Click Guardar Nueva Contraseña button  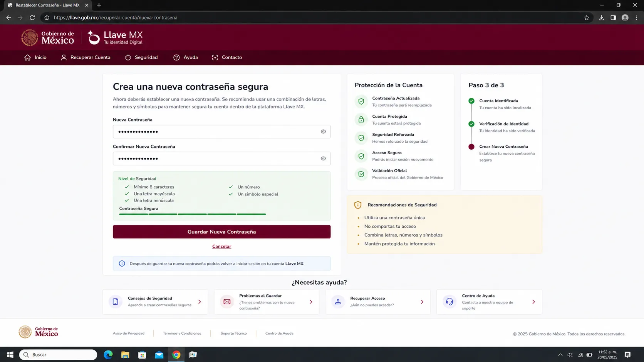coord(221,232)
